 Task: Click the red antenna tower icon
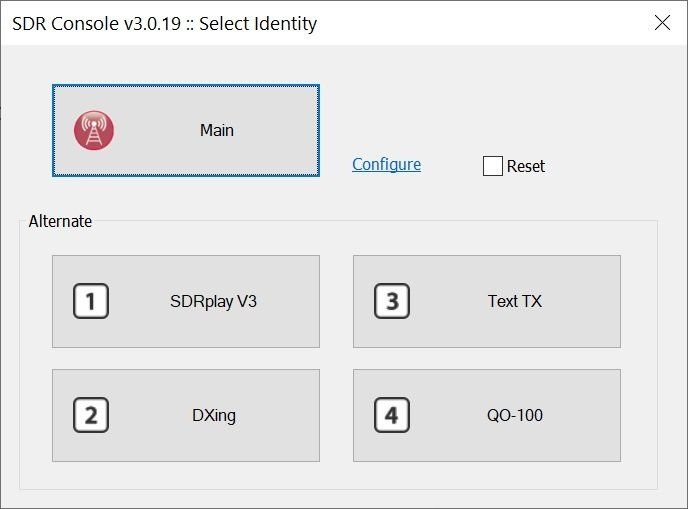pyautogui.click(x=94, y=130)
